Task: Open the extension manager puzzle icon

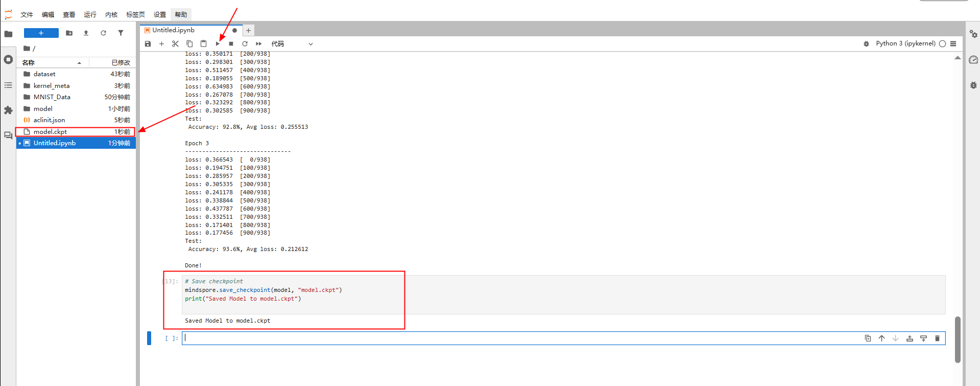Action: point(8,110)
